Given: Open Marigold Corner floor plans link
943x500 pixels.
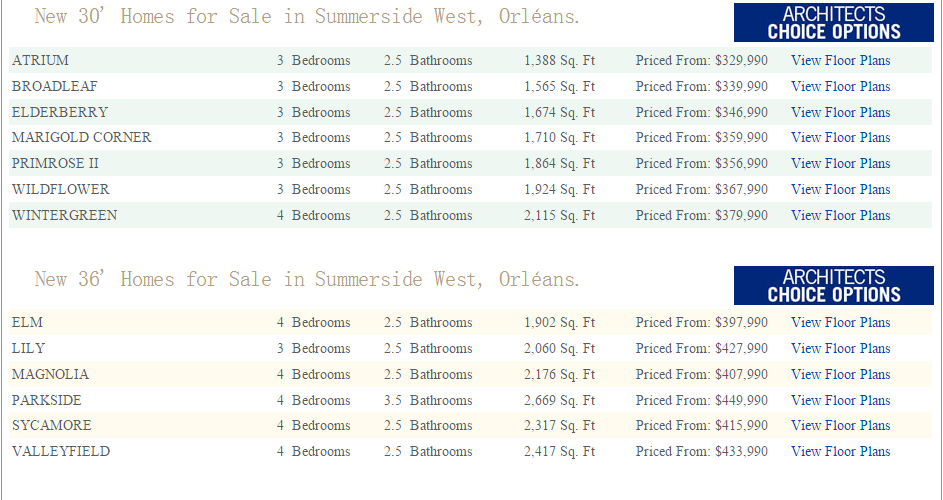Looking at the screenshot, I should (840, 137).
